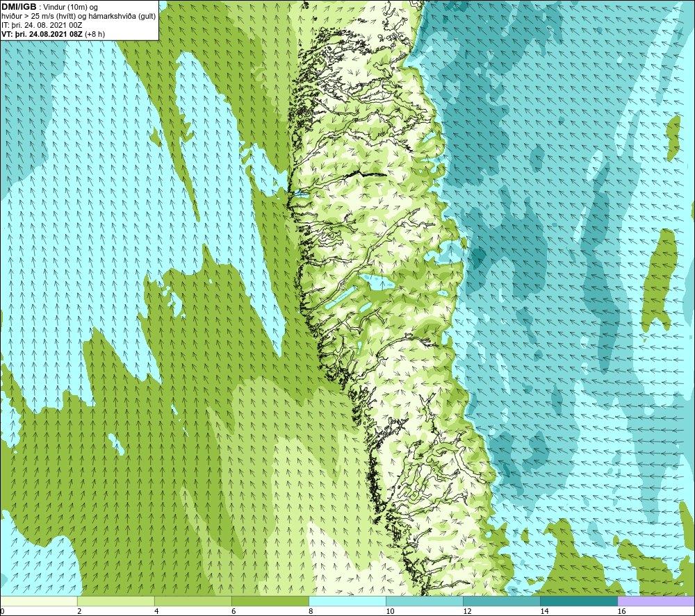This screenshot has width=695, height=616.
Task: Click the DMI/IGB title in the legend box
Action: [x=19, y=7]
